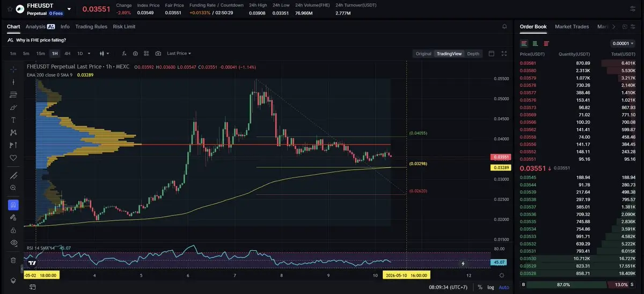Select the zoom in magnifier tool

pos(13,188)
